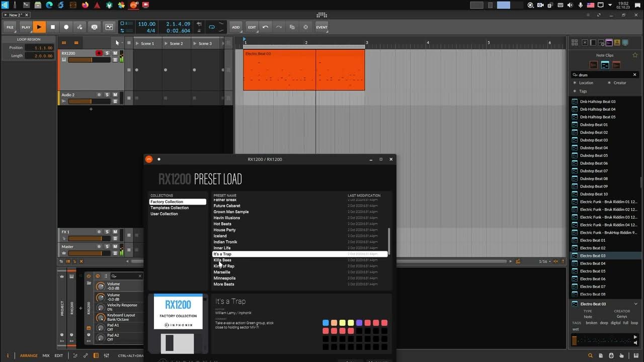Solo the Master track
Screen dimensions: 644x362
click(x=107, y=247)
